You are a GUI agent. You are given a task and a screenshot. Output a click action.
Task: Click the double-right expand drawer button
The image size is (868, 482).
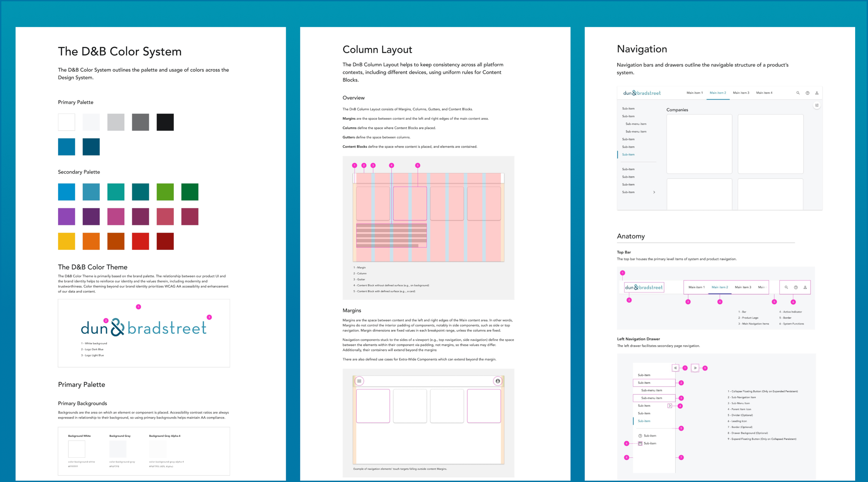click(x=695, y=368)
